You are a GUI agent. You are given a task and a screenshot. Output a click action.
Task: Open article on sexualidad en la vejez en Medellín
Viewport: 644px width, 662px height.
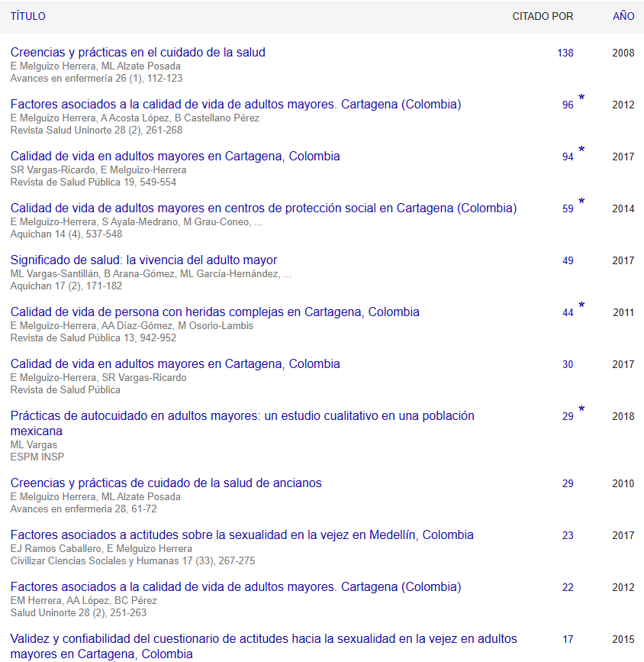coord(242,535)
